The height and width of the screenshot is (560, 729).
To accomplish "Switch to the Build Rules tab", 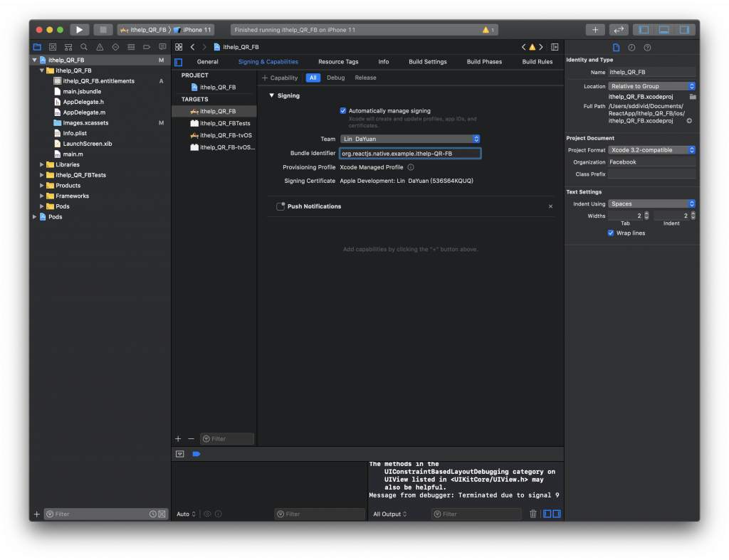I will click(537, 62).
